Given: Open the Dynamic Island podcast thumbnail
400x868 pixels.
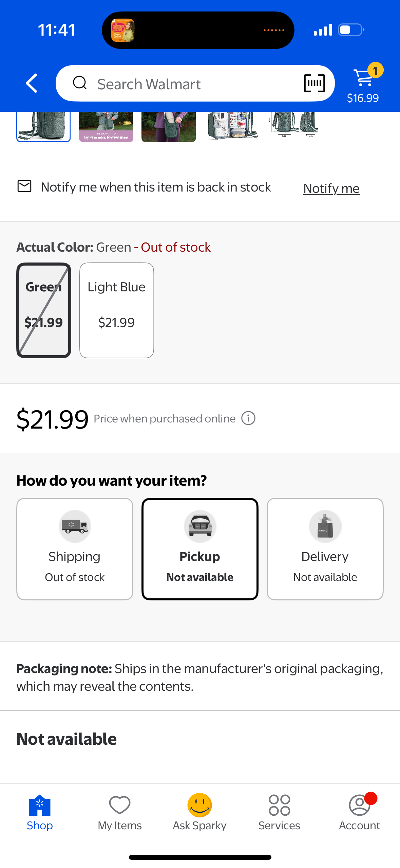Looking at the screenshot, I should click(x=123, y=30).
